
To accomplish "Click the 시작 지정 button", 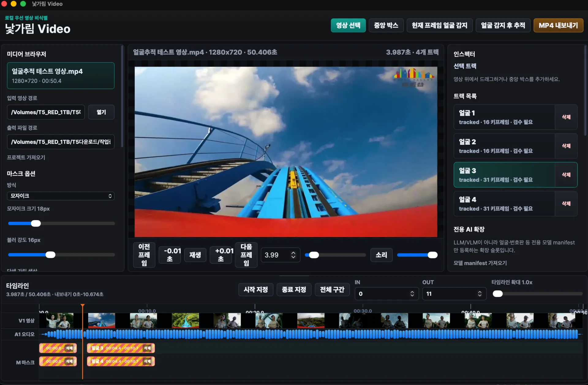I will tap(256, 289).
